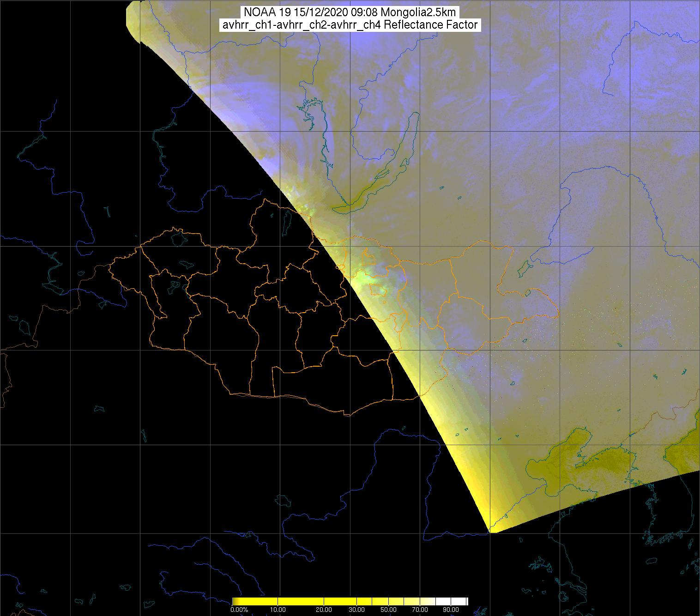Image resolution: width=700 pixels, height=616 pixels.
Task: Click the title 'NOAA 19 15/12/2020 09:08 Mongolia2.5km'
Action: tap(350, 12)
